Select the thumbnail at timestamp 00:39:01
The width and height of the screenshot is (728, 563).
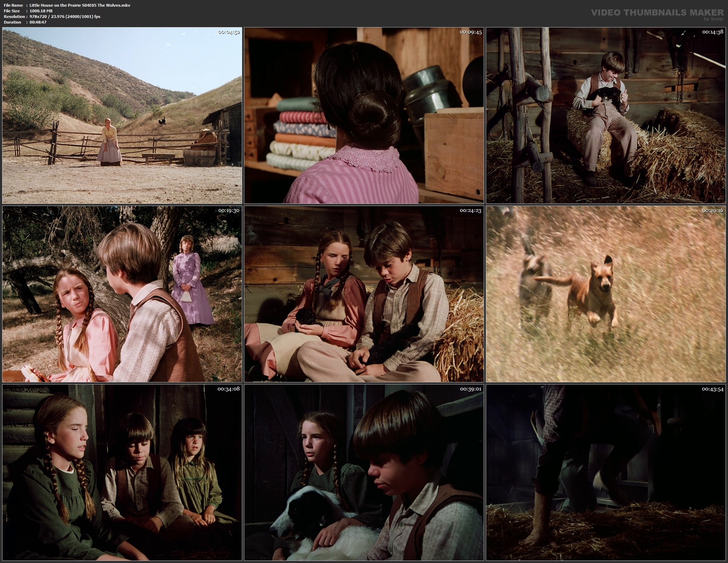click(364, 472)
